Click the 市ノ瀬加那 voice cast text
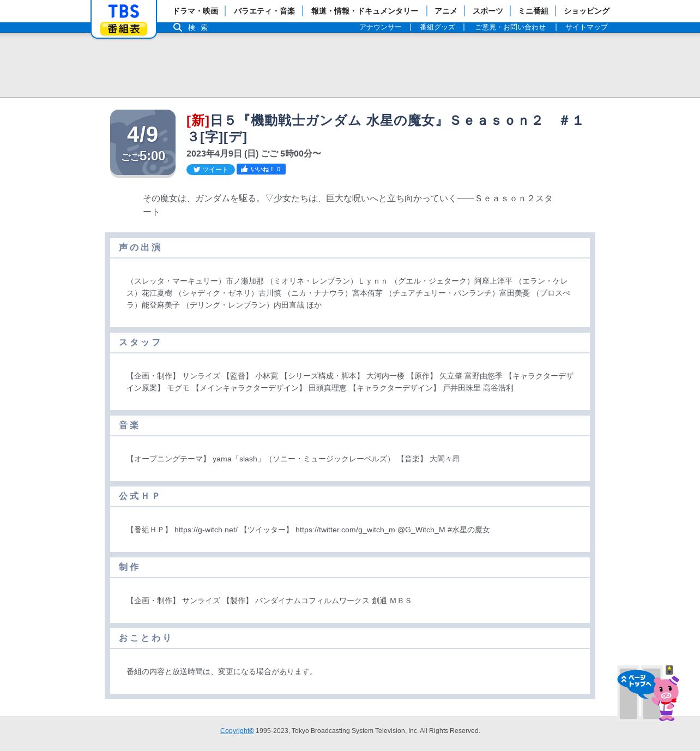 [245, 281]
